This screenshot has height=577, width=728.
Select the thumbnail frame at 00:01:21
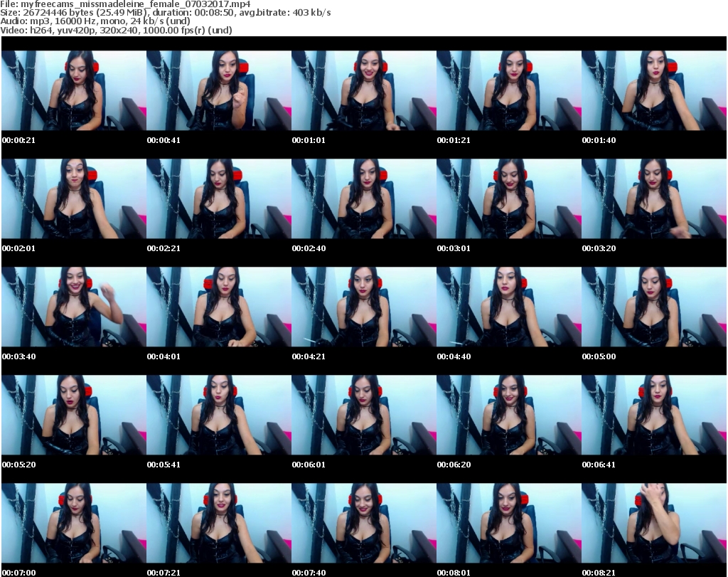[509, 90]
